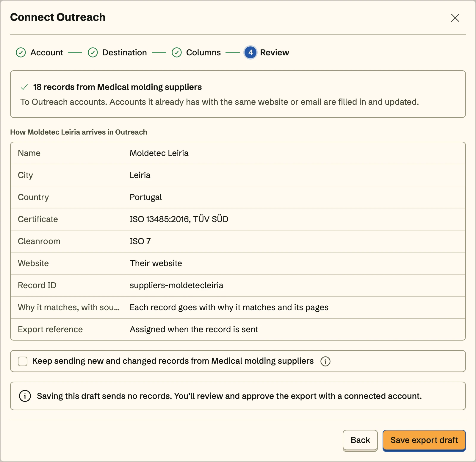Click the City value Leiria
The height and width of the screenshot is (462, 476).
140,175
